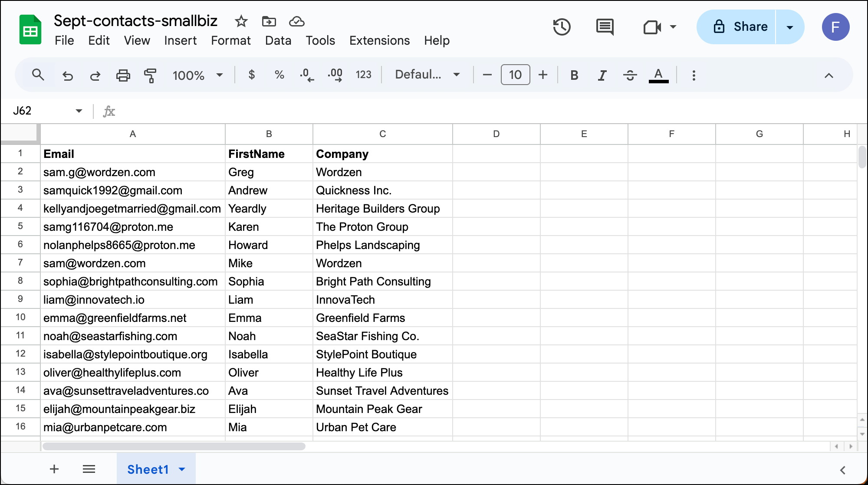Viewport: 868px width, 485px height.
Task: Toggle bold formatting
Action: 574,75
